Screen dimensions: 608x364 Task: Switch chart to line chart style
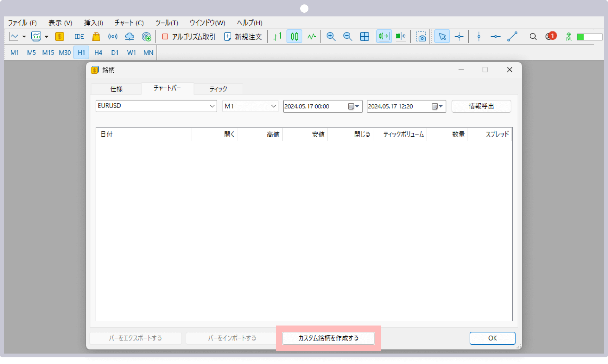click(x=311, y=37)
